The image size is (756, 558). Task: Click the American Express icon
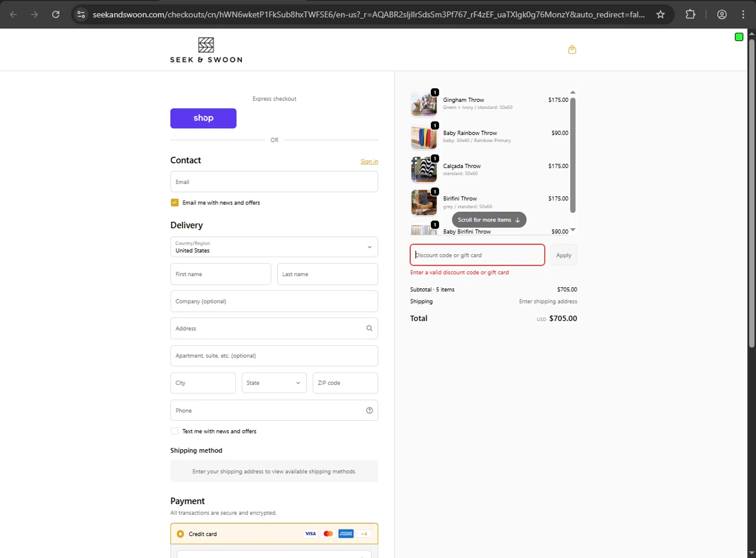[346, 534]
